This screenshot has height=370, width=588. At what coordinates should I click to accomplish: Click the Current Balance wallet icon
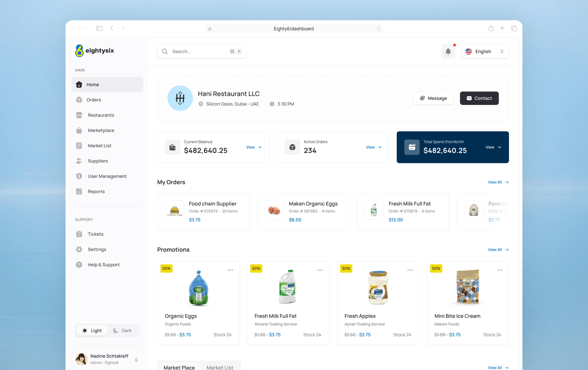point(172,147)
